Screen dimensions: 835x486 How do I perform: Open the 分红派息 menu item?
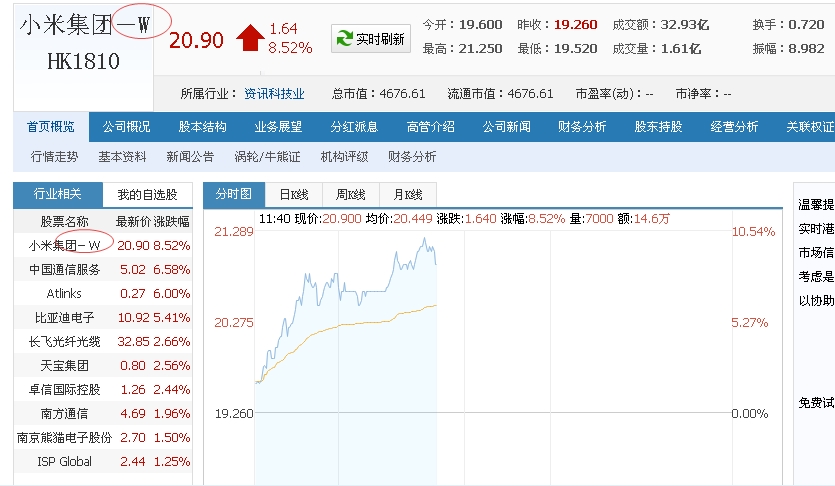(354, 127)
